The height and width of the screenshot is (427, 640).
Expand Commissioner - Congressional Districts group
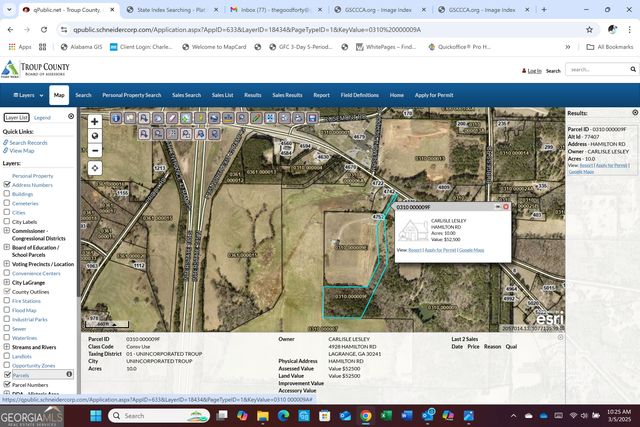point(7,230)
